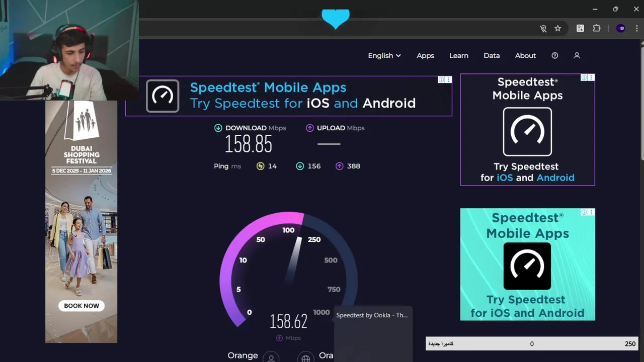Click the speedometer gauge dial
The width and height of the screenshot is (644, 362).
(288, 269)
